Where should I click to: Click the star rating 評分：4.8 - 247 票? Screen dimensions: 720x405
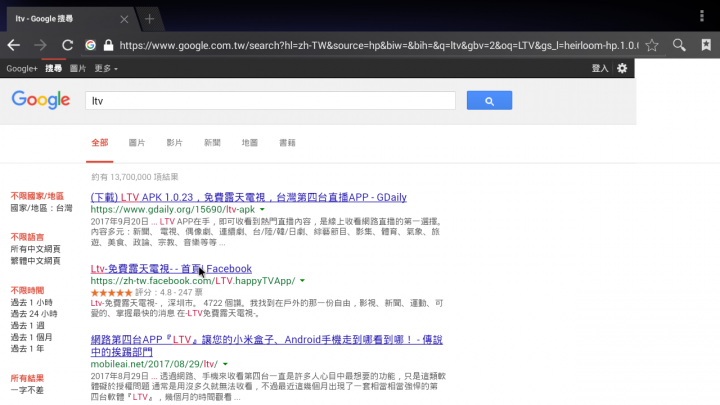pos(146,292)
